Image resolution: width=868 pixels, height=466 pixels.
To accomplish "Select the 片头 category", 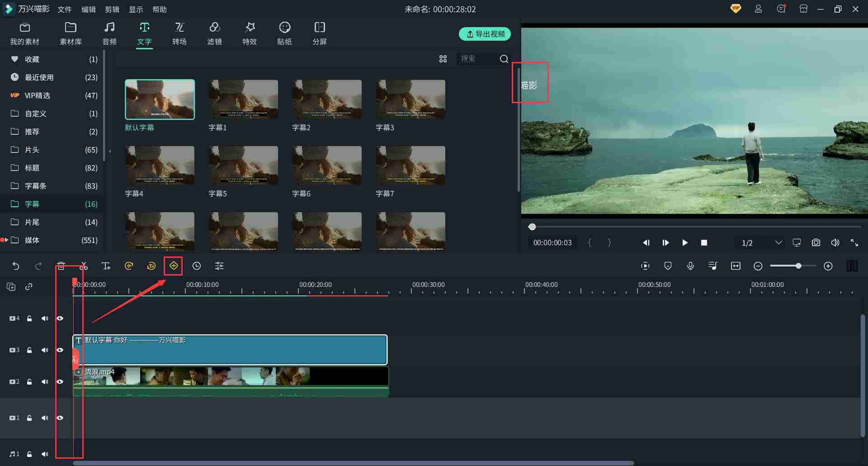I will pos(52,150).
